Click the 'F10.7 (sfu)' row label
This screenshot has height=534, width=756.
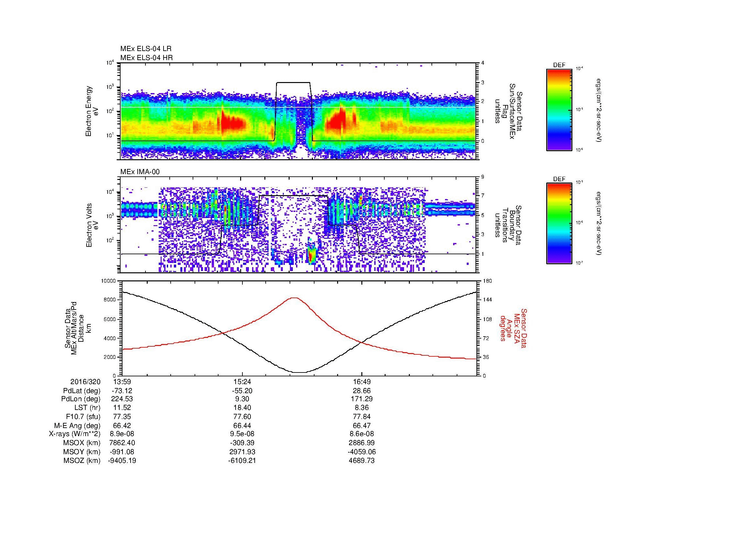(x=83, y=417)
